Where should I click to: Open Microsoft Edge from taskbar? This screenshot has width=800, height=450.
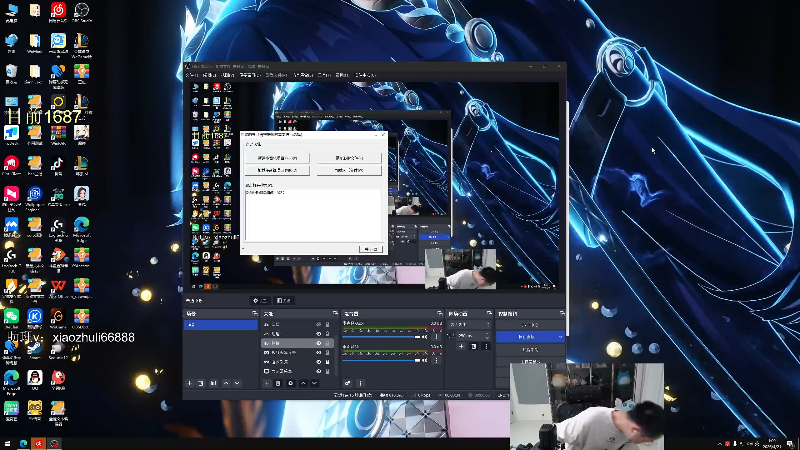[x=23, y=444]
